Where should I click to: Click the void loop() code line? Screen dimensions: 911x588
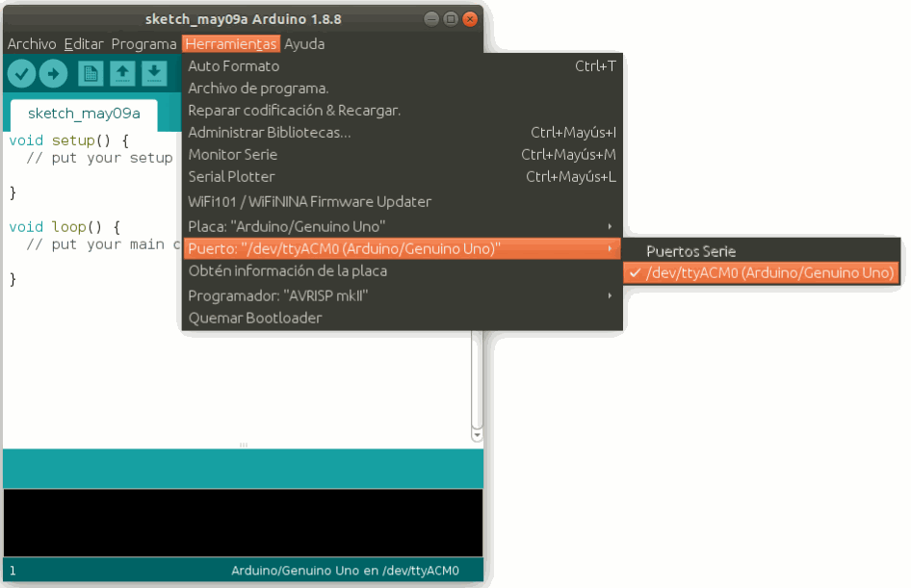pyautogui.click(x=65, y=227)
